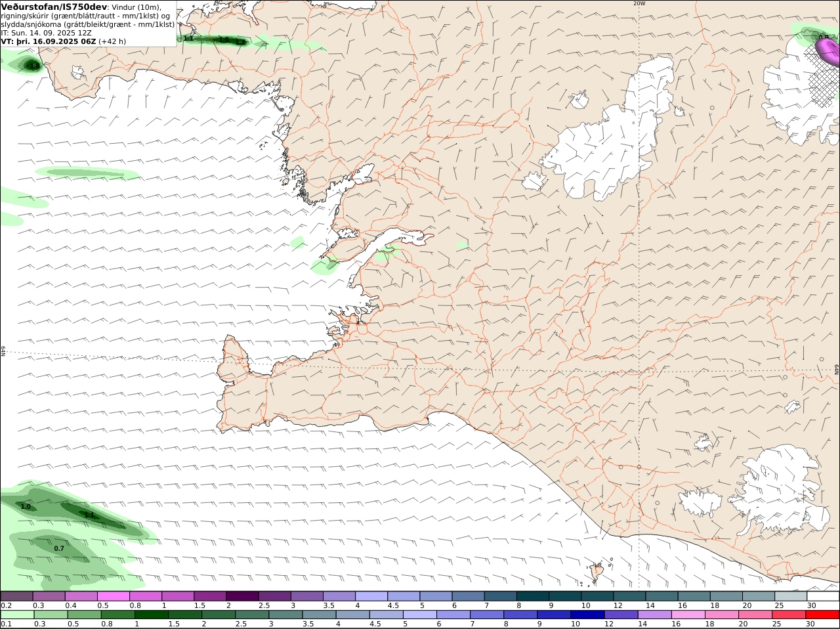Image resolution: width=840 pixels, height=629 pixels.
Task: Click the 3.5 lavender sleet/snow scale swatch
Action: 339,596
